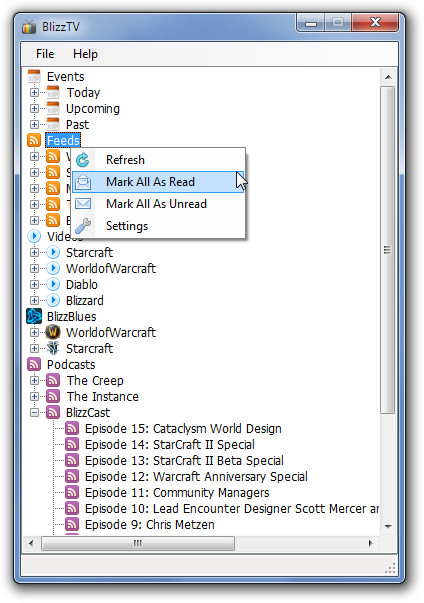Click the scroll left arrow
424x603 pixels.
click(x=31, y=543)
